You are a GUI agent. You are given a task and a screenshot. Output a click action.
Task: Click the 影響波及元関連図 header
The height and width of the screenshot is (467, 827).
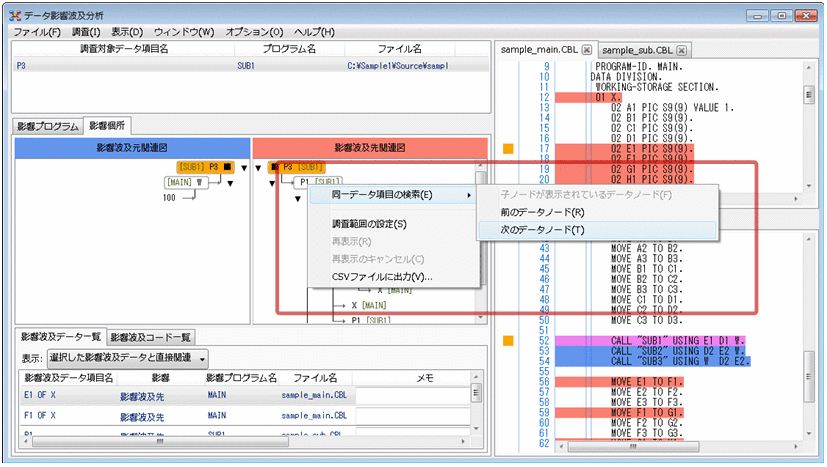coord(132,148)
